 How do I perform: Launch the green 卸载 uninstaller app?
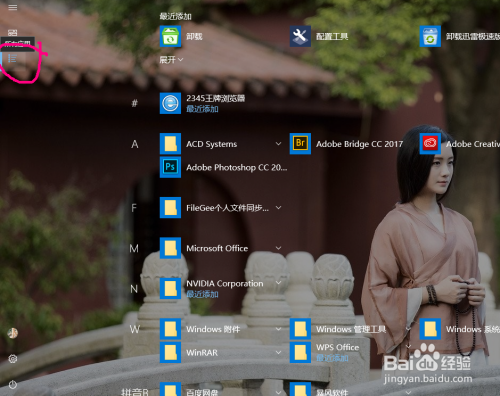pyautogui.click(x=170, y=36)
